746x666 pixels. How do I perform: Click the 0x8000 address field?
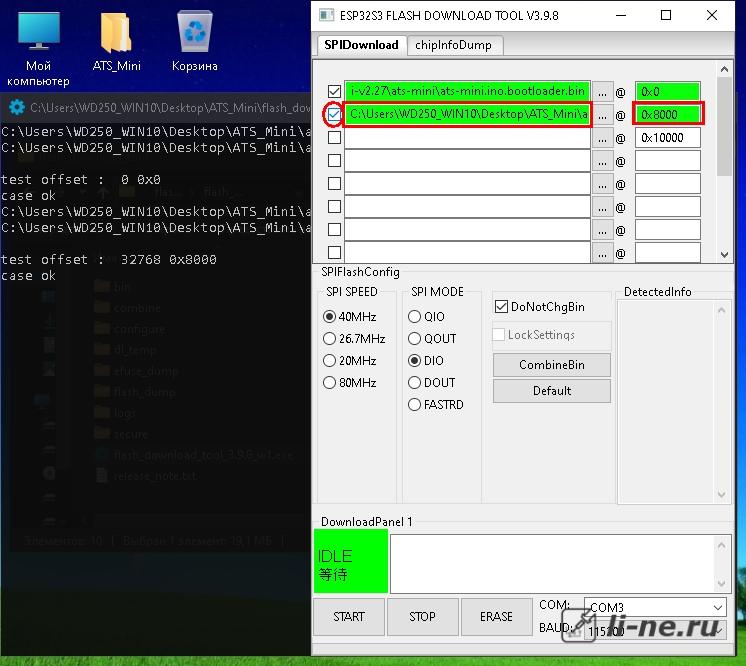(667, 114)
